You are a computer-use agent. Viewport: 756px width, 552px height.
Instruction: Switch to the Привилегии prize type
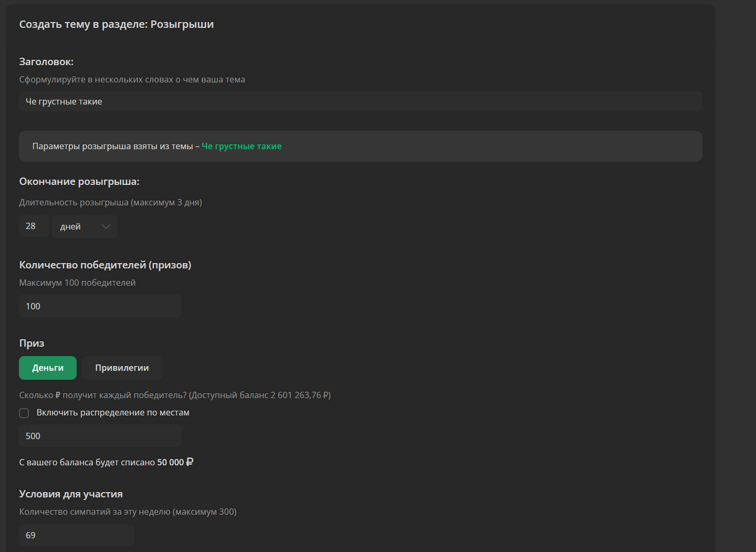[122, 368]
